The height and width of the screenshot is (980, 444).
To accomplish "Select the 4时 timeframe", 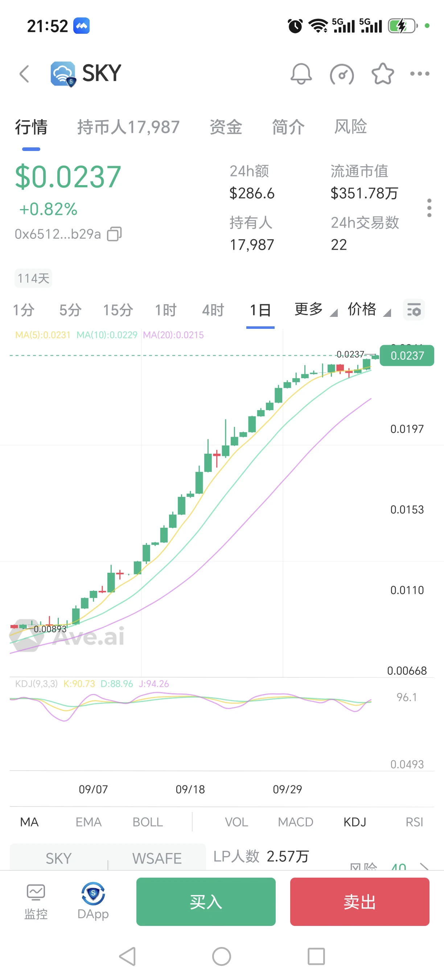I will [213, 310].
